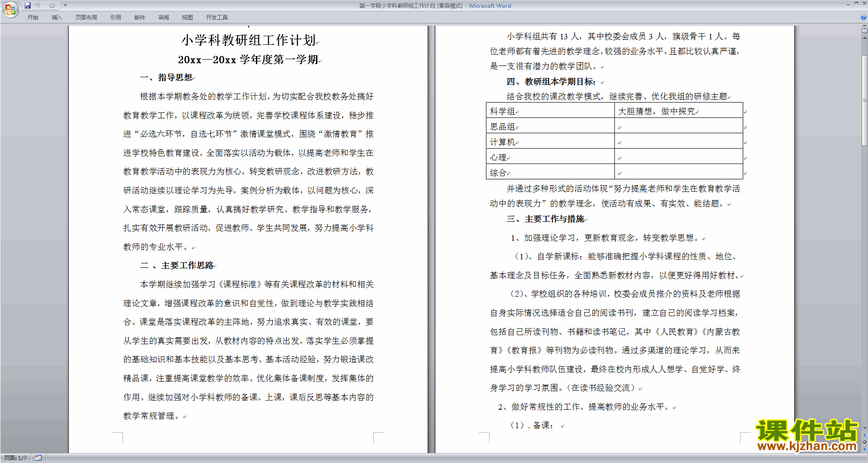Click the Previous Page double-arrow button
This screenshot has height=463, width=868.
coord(864,435)
